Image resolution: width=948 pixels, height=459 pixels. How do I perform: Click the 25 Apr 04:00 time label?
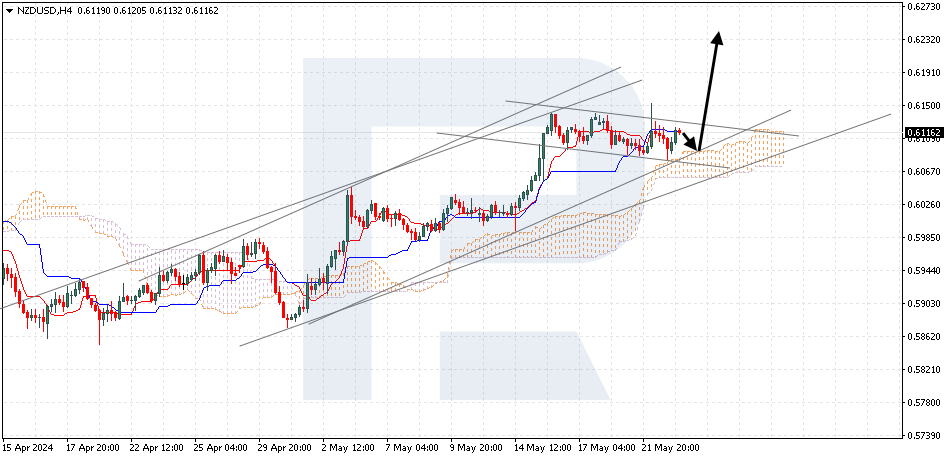point(220,448)
